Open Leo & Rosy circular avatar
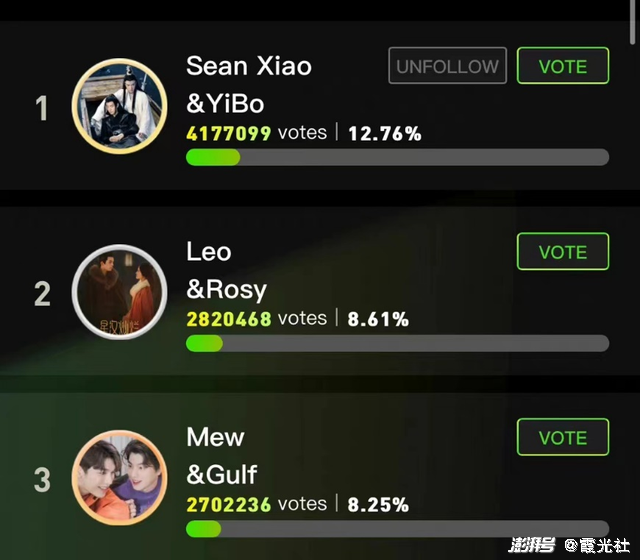Image resolution: width=640 pixels, height=560 pixels. tap(119, 292)
